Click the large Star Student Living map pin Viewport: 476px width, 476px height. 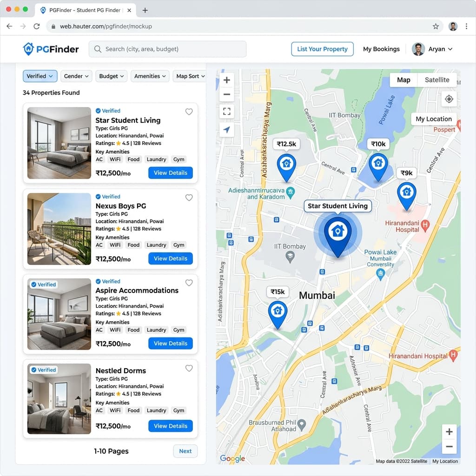click(x=337, y=237)
